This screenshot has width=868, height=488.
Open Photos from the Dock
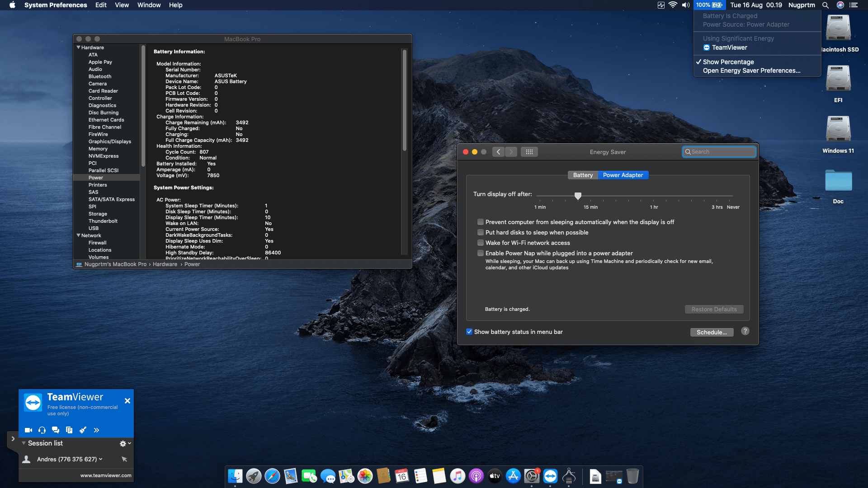click(x=365, y=476)
